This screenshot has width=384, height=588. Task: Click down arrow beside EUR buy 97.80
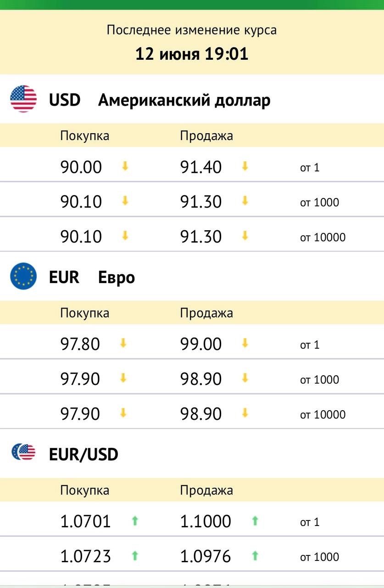123,343
